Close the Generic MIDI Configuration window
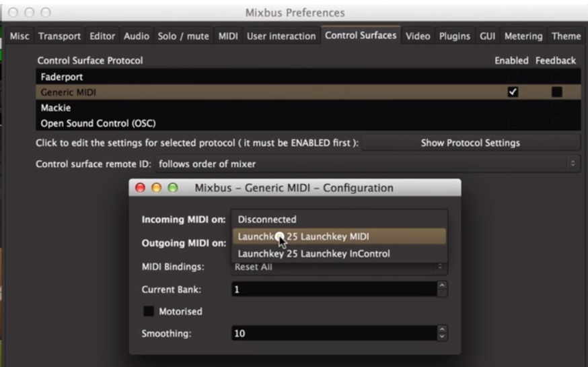Screen dimensions: 588x367 [x=140, y=188]
